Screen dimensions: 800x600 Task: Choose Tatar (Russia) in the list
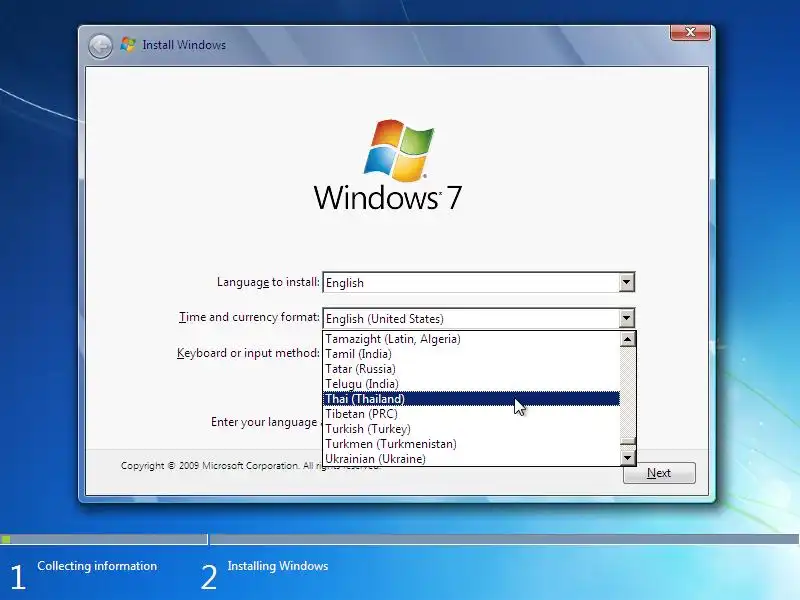471,369
